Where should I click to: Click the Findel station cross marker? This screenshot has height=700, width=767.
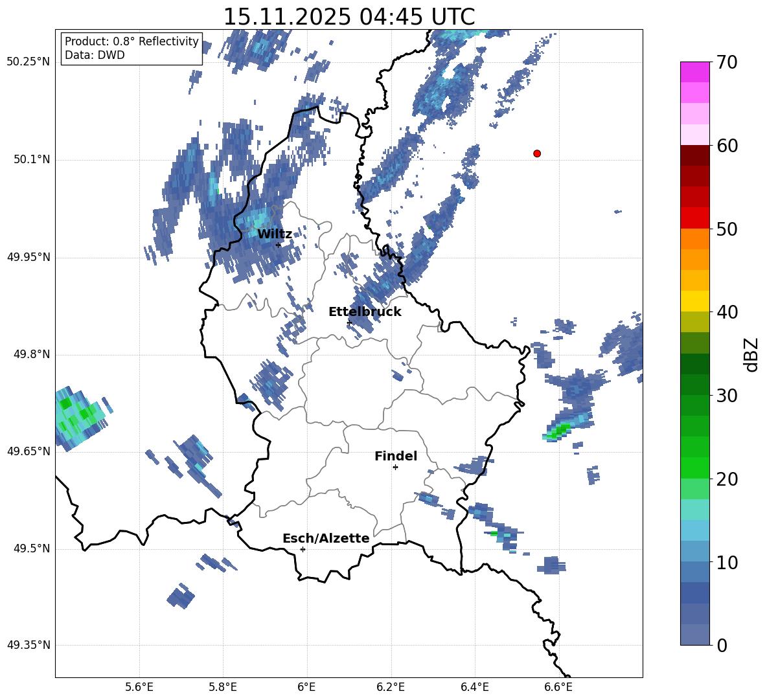(395, 468)
